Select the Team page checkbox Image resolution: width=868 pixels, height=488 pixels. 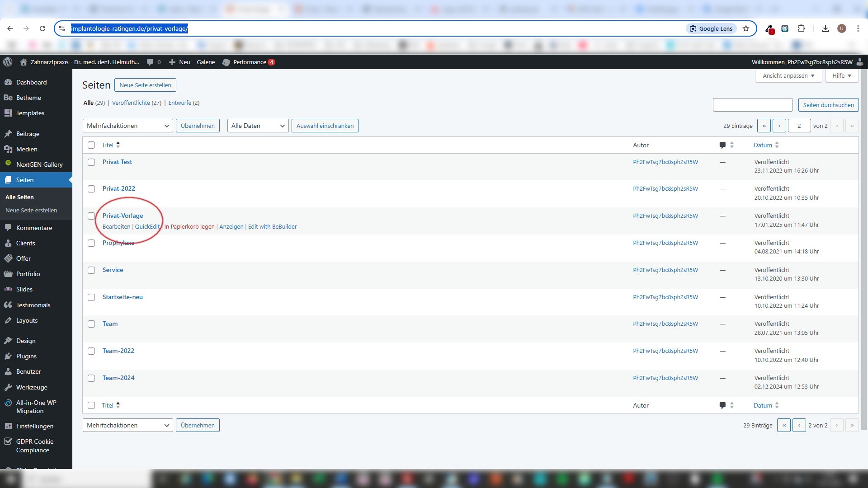(91, 324)
